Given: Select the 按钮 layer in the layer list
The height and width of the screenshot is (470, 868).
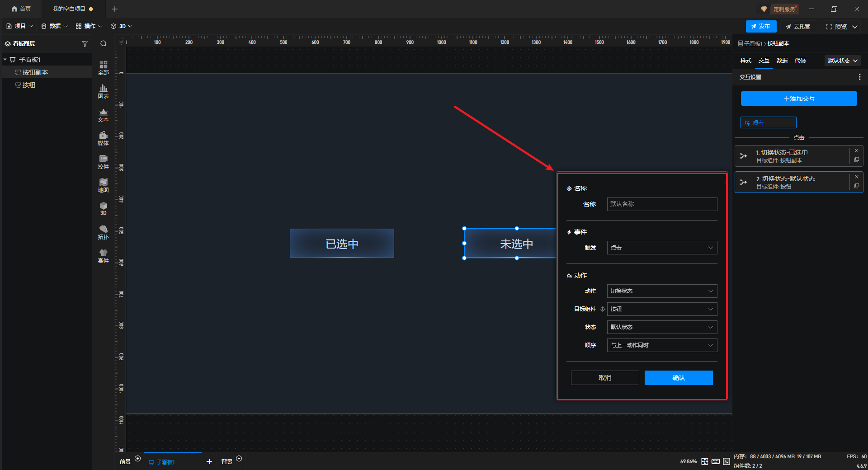Looking at the screenshot, I should [x=29, y=85].
